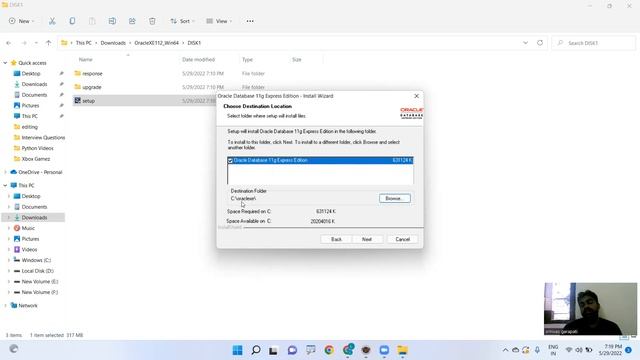This screenshot has height=360, width=640.
Task: Open Google Chrome from taskbar
Action: (329, 350)
